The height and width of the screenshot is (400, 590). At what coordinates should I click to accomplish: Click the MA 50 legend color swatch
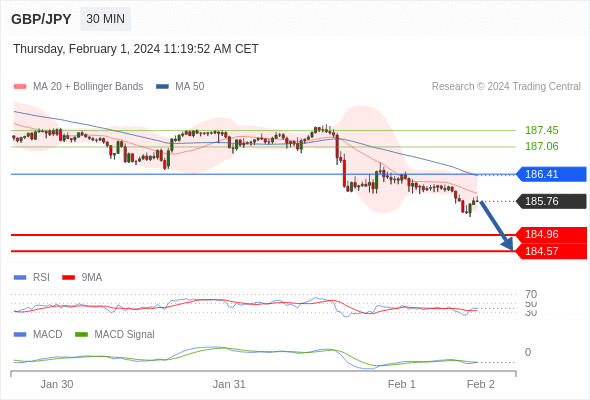point(162,87)
